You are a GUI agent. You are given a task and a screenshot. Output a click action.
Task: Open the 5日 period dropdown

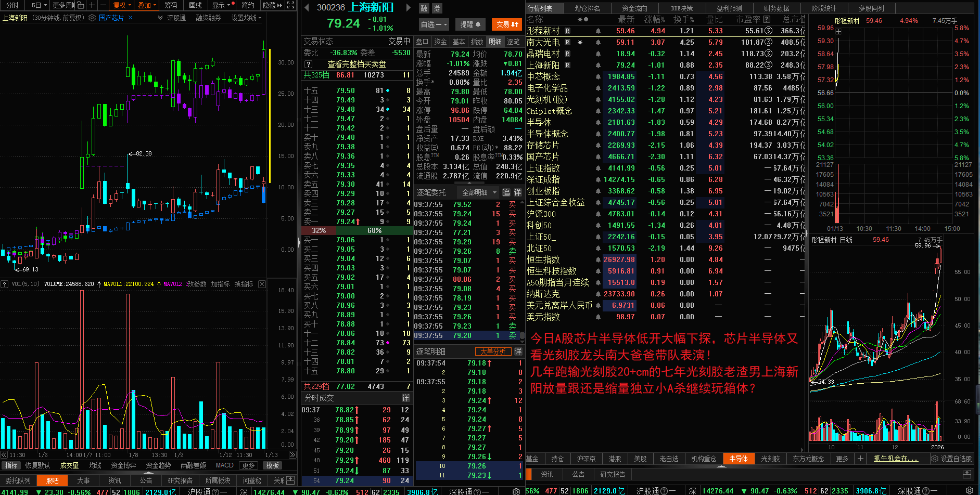coord(39,5)
